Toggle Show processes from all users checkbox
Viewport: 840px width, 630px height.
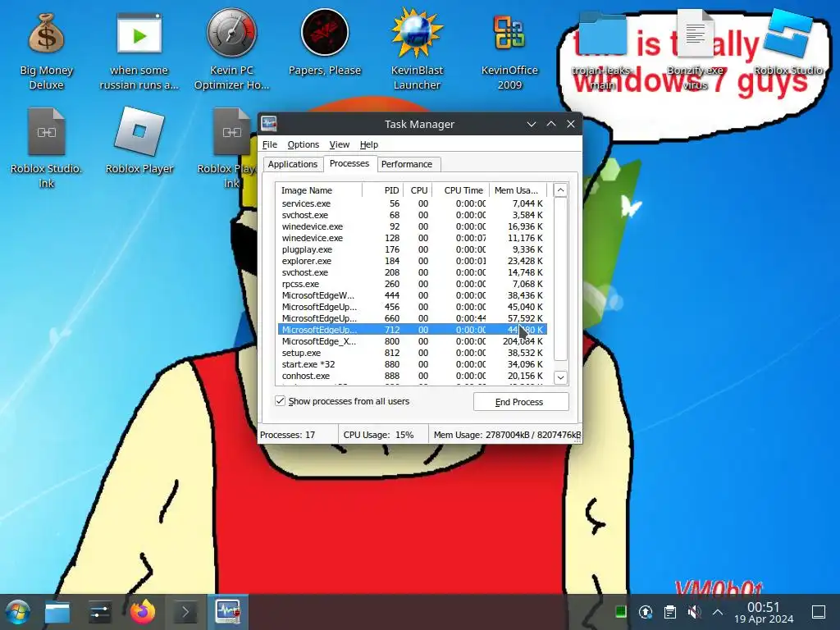(281, 400)
